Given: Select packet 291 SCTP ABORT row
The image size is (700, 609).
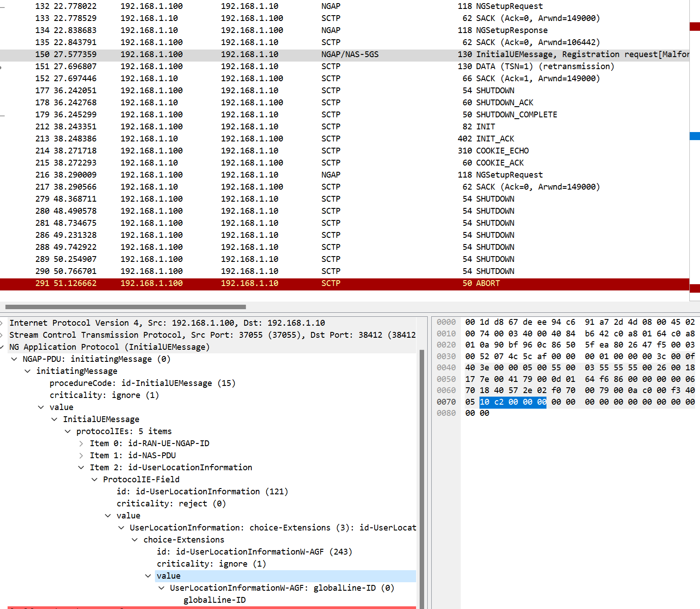Looking at the screenshot, I should (x=268, y=283).
